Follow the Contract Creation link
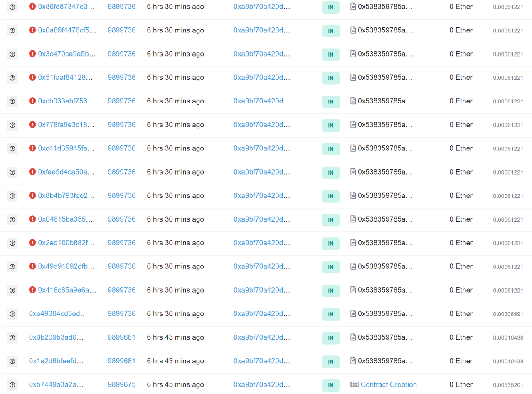 389,384
